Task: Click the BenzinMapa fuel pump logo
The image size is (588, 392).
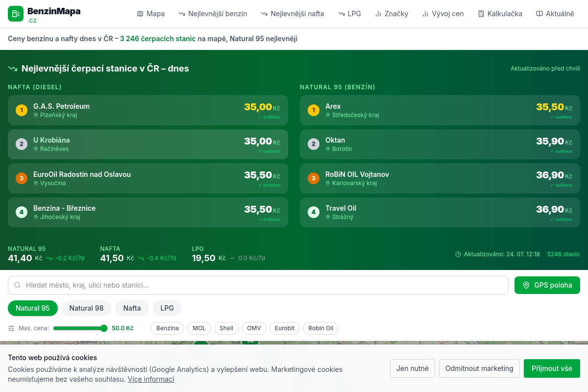Action: [16, 14]
